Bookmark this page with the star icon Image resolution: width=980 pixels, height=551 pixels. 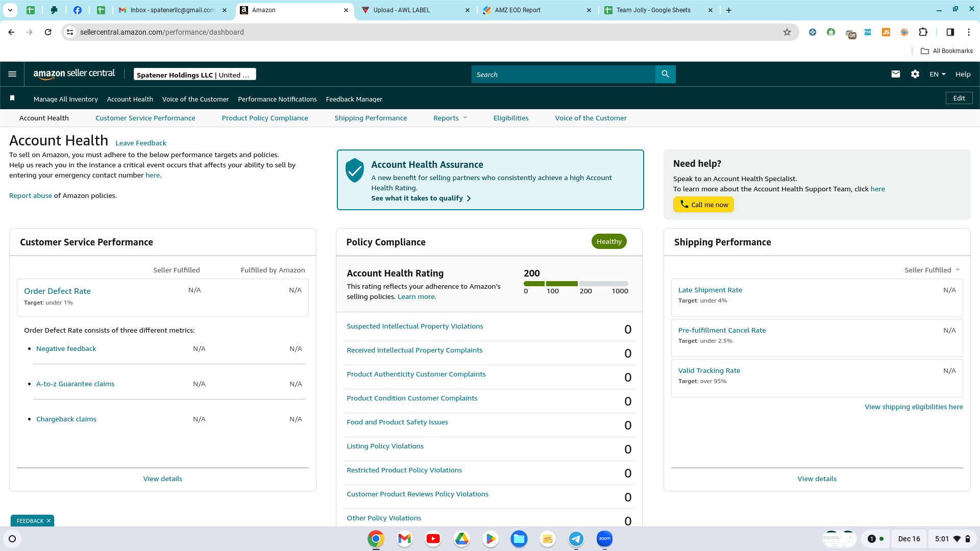click(x=787, y=32)
